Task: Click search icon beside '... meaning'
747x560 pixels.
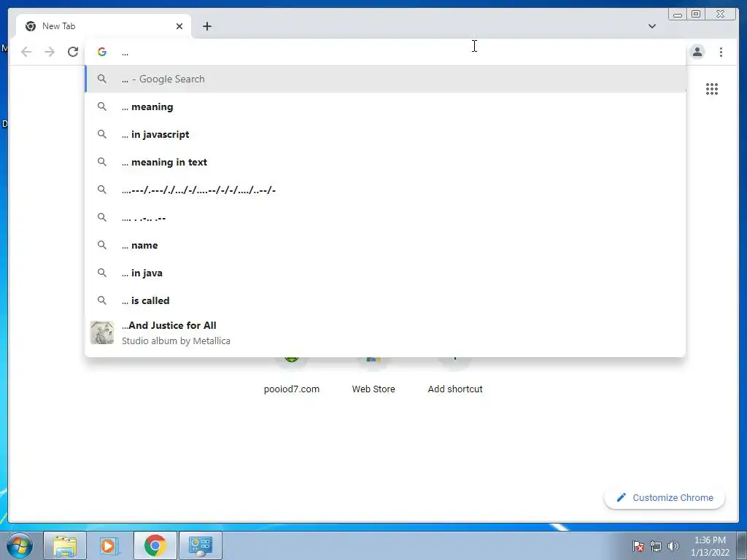Action: [102, 106]
